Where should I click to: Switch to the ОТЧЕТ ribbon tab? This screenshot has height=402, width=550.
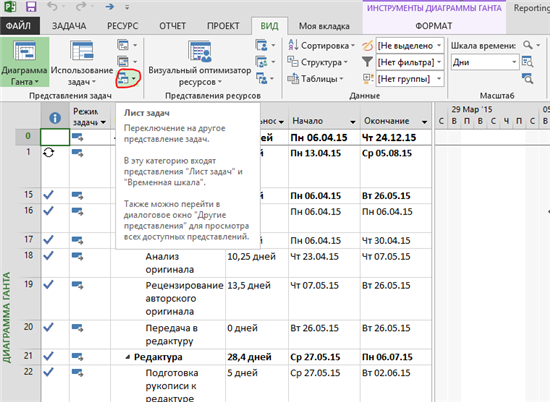tap(173, 26)
